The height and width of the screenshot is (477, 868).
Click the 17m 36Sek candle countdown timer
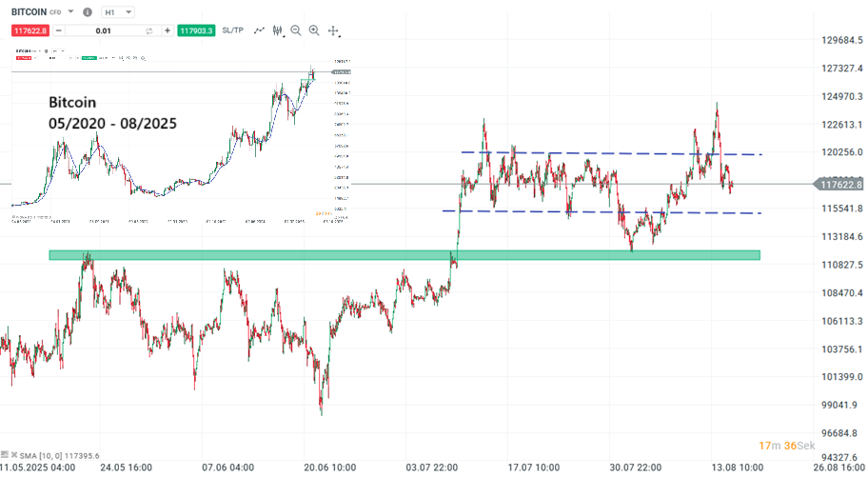[x=786, y=446]
